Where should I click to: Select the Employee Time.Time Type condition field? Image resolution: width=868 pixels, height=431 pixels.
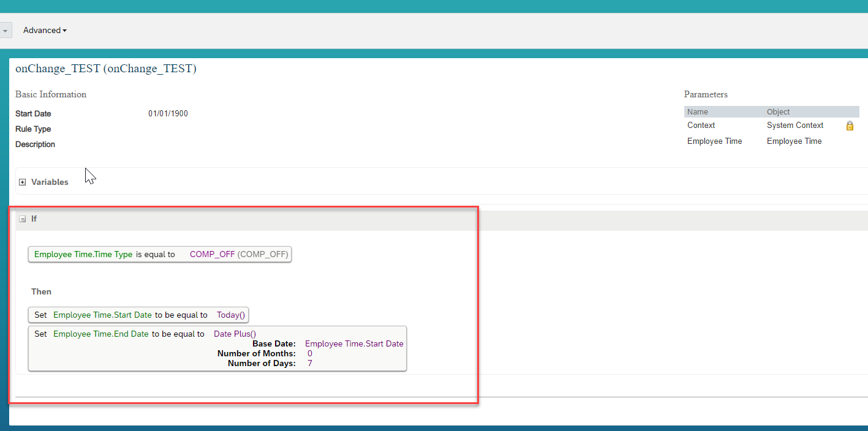(x=83, y=254)
